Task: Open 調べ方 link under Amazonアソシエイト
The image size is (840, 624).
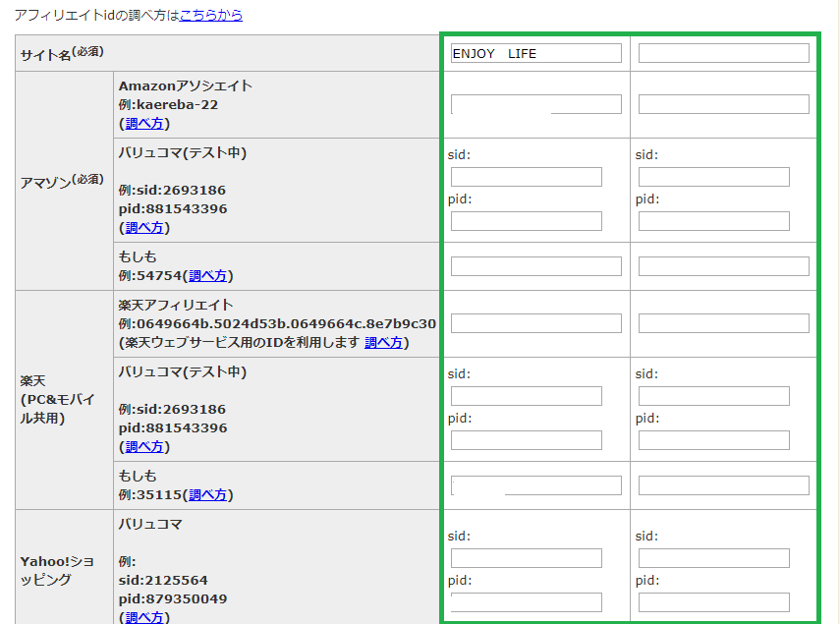Action: coord(144,124)
